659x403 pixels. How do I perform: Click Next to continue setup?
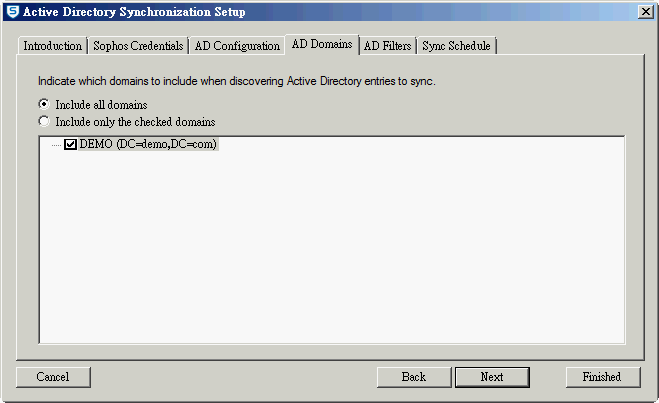(x=492, y=377)
